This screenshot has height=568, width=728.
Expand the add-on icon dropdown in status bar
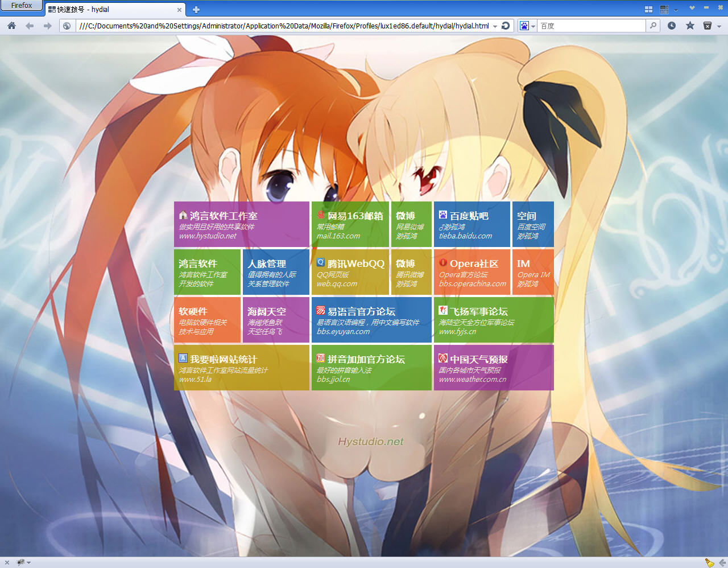click(x=28, y=563)
